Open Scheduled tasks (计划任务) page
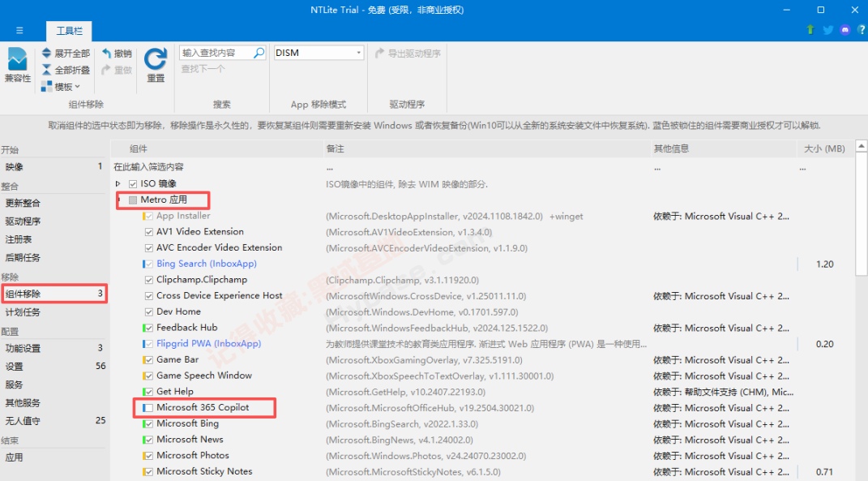 53,312
